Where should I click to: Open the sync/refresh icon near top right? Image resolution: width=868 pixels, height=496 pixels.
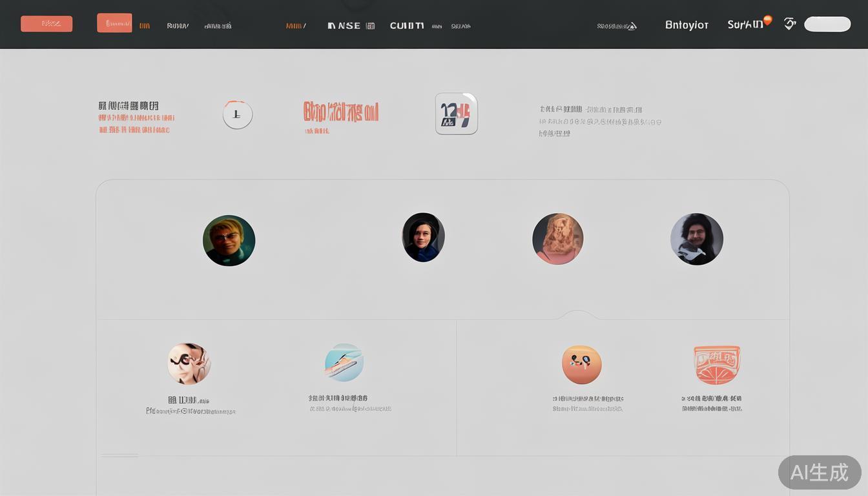789,23
